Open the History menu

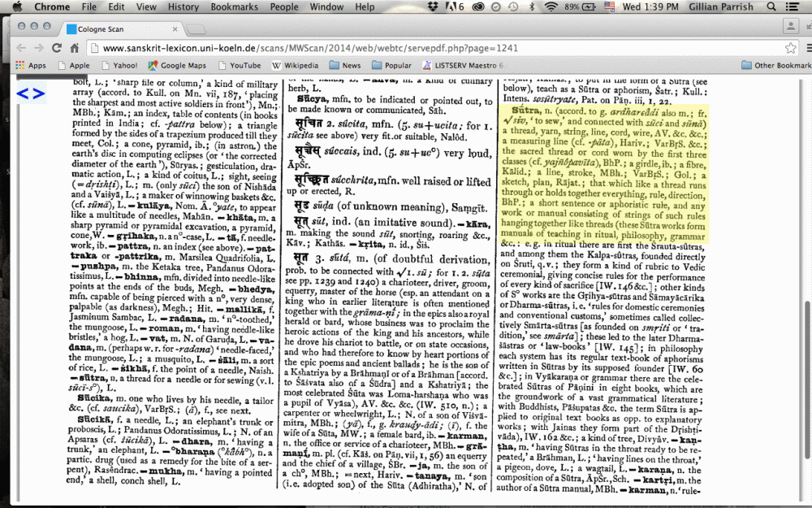183,7
